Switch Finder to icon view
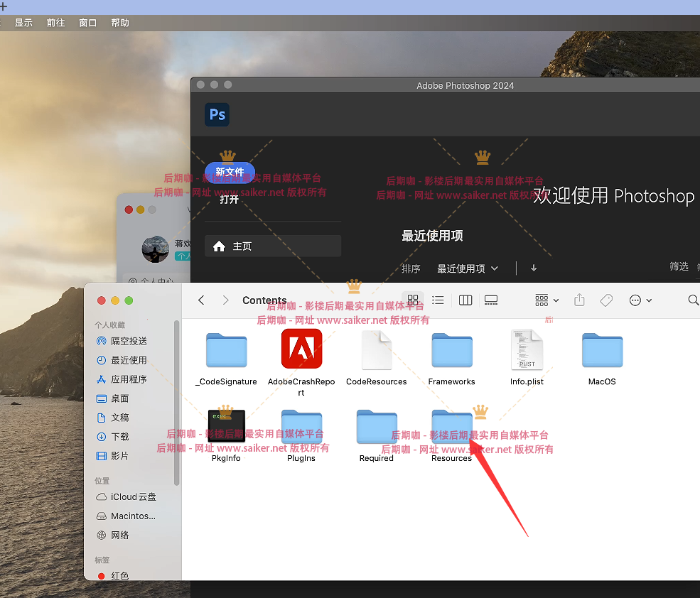700x598 pixels. click(413, 300)
